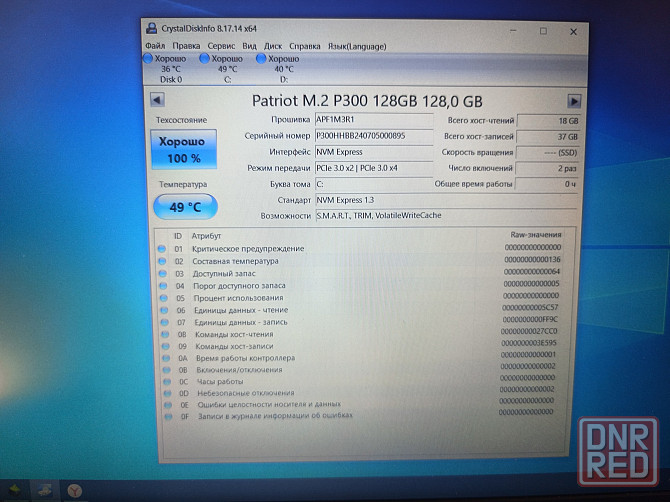Maximize the CrystalDiskInfo window
Screen dimensions: 670x502
543,31
